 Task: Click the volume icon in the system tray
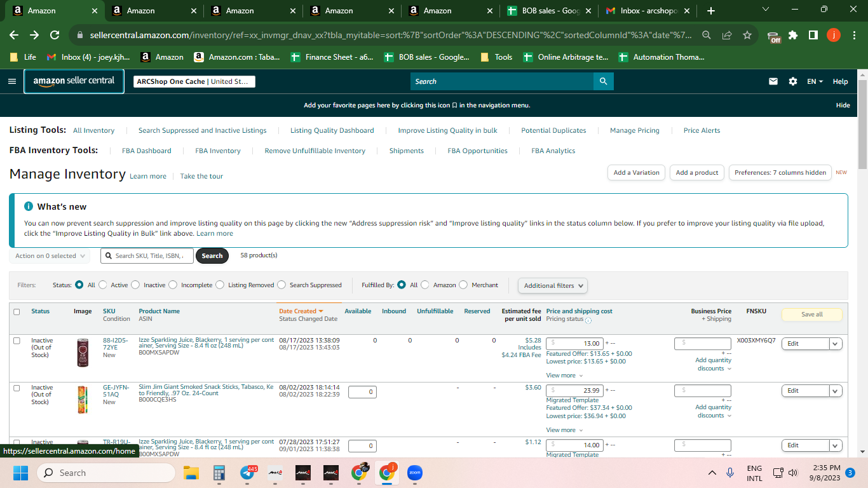click(793, 473)
